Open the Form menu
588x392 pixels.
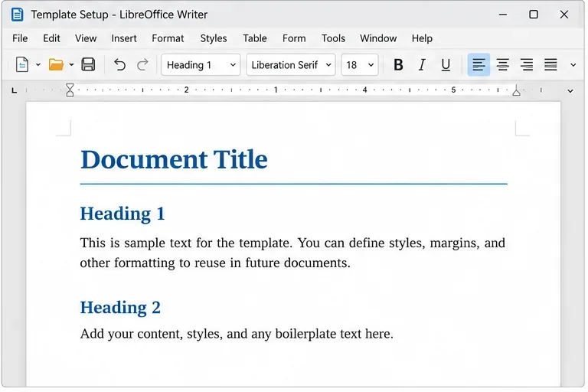[294, 38]
